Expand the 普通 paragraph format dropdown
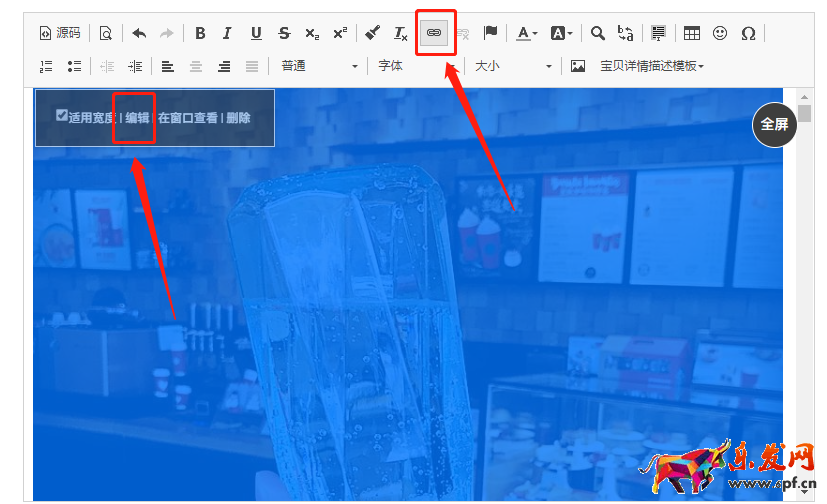 tap(318, 66)
